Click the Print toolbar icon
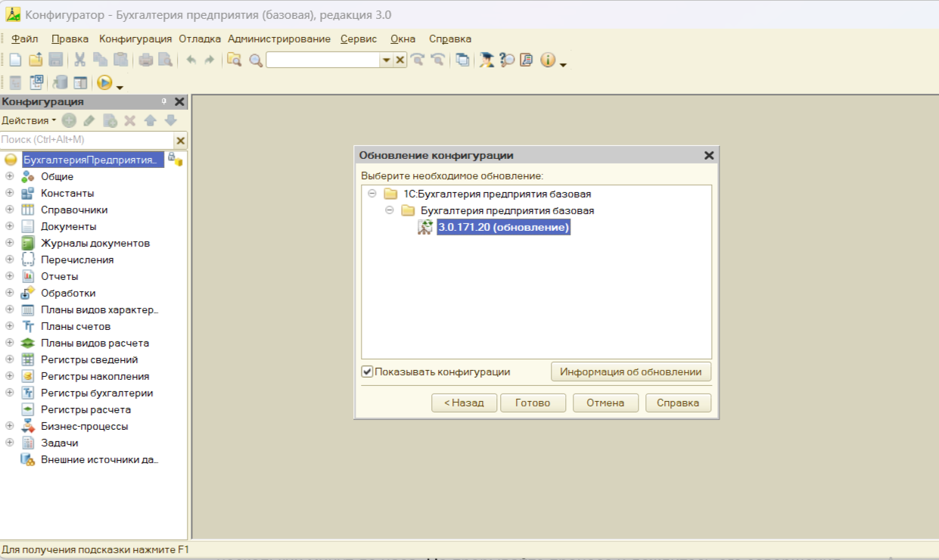 145,60
